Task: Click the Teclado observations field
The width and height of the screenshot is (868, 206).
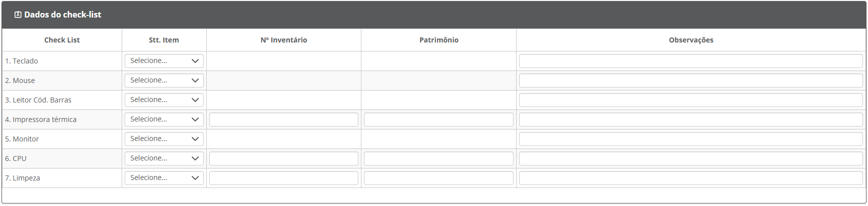Action: [x=691, y=61]
